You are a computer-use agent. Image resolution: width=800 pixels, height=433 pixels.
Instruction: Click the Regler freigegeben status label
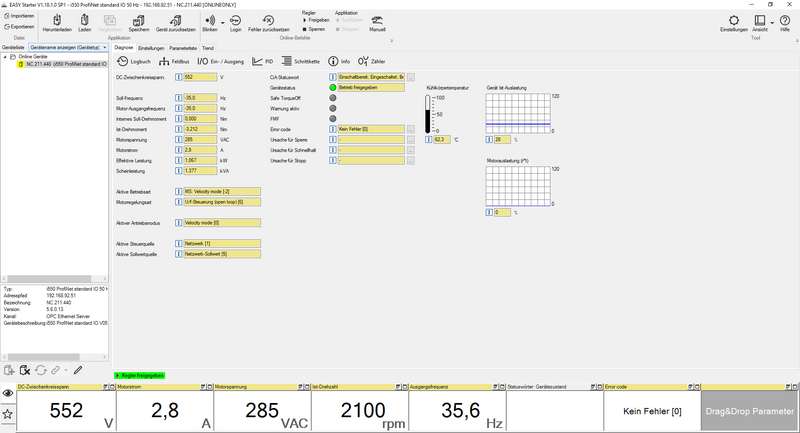coord(139,375)
